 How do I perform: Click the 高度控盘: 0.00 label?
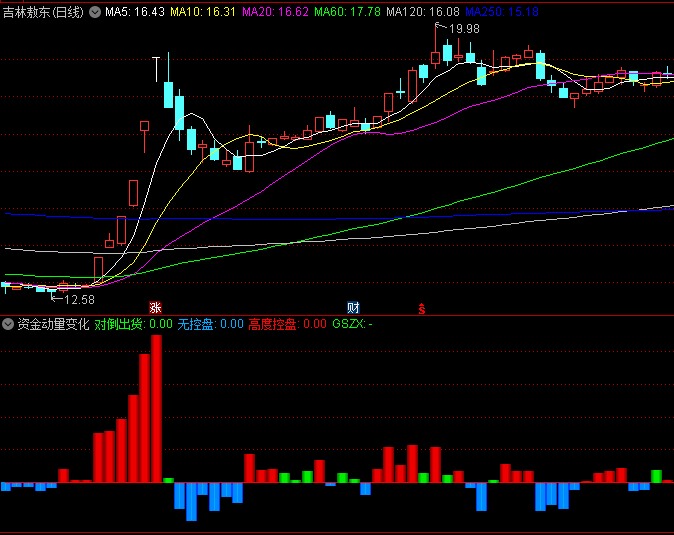click(288, 324)
